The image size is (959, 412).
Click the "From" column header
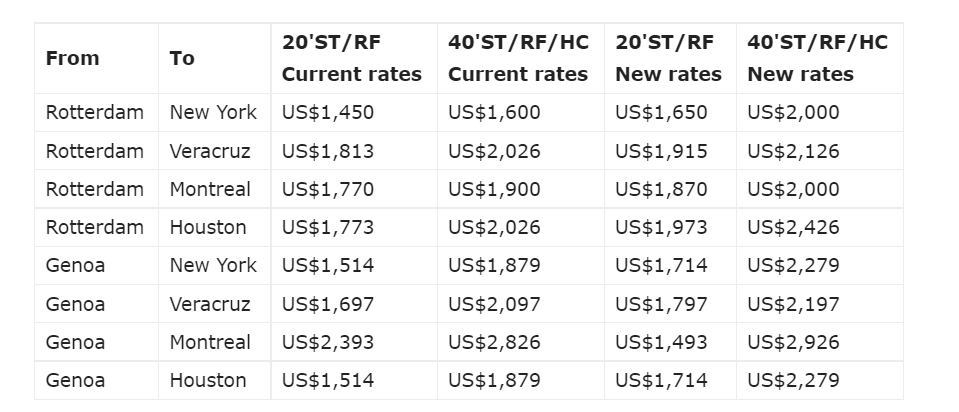tap(73, 58)
